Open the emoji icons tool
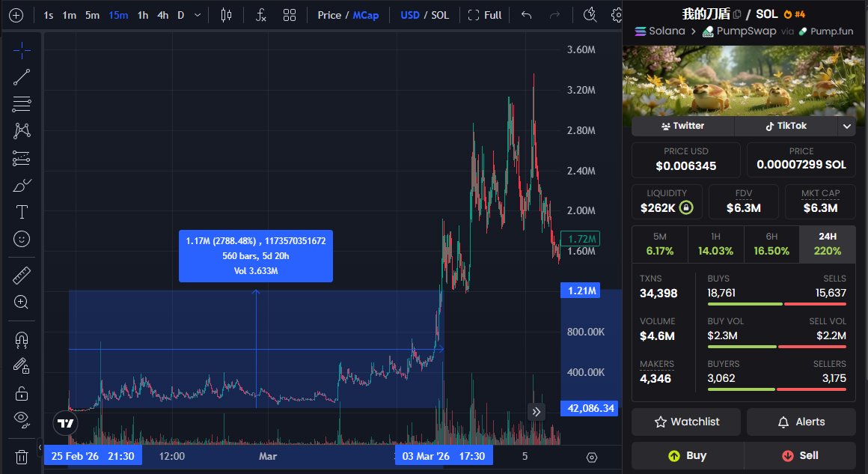Viewport: 868px width, 474px height. point(22,239)
